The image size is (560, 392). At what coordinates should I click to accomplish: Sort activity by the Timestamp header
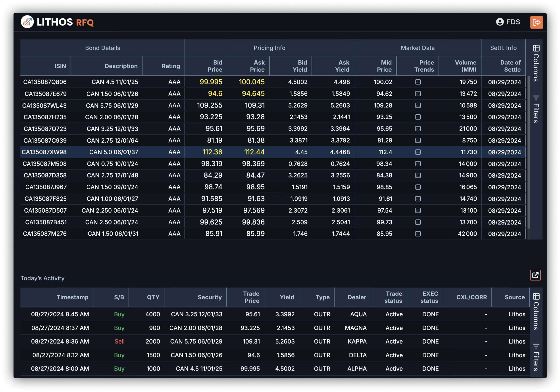point(72,297)
